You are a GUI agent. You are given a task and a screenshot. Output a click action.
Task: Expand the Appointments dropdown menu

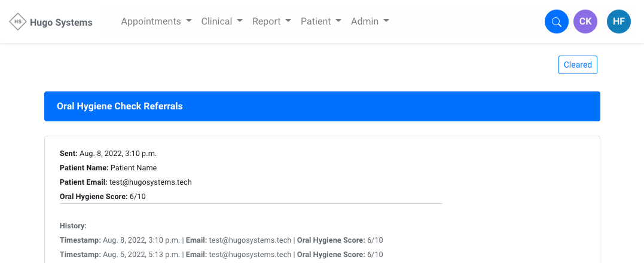click(156, 22)
